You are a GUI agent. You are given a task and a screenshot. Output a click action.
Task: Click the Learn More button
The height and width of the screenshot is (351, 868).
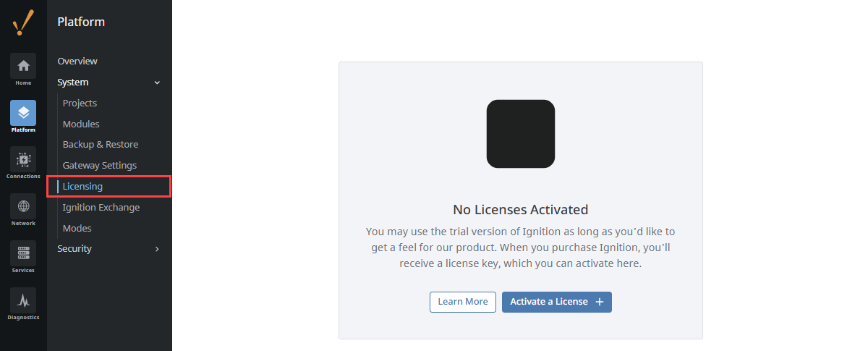463,302
